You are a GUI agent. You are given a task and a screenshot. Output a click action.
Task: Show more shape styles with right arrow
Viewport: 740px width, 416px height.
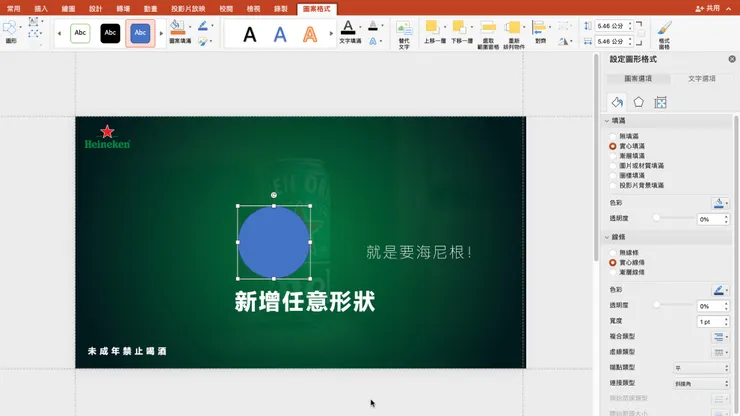click(161, 34)
